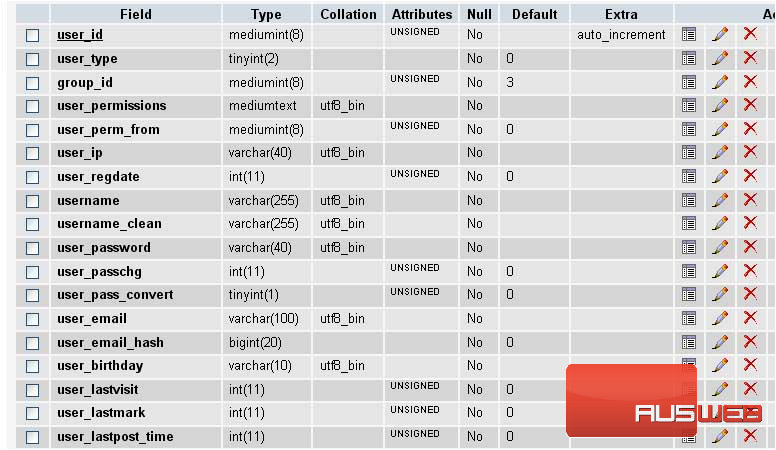
Task: Drop the user_passchg field using red X
Action: [x=750, y=271]
